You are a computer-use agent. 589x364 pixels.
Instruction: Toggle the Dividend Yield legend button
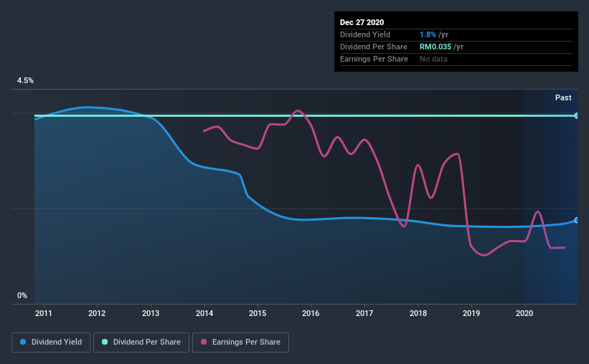click(x=51, y=343)
